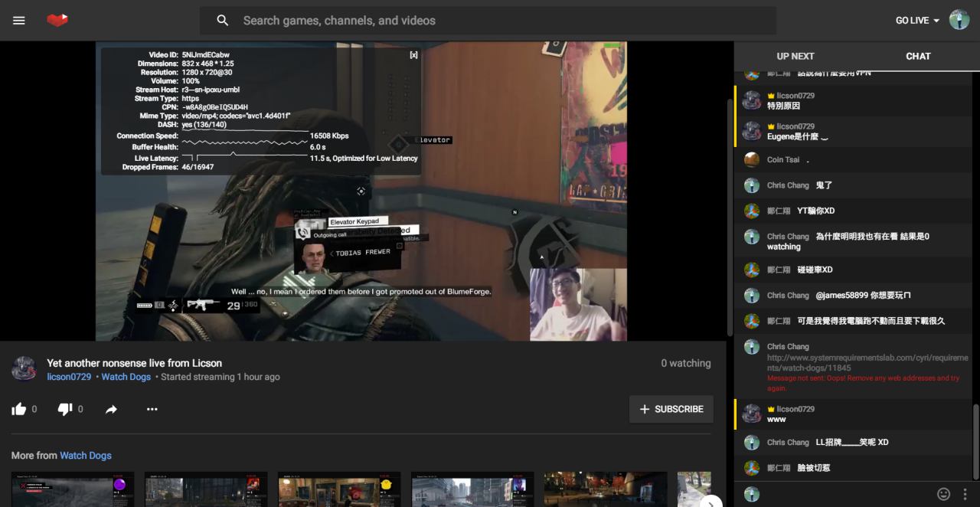This screenshot has width=980, height=507.
Task: Open the hamburger navigation menu
Action: tap(19, 21)
